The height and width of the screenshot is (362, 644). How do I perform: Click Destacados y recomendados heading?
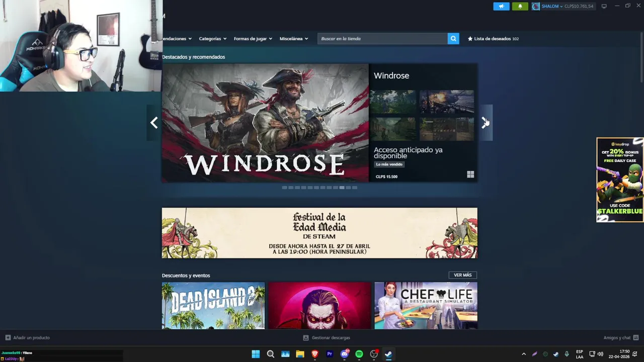(193, 57)
